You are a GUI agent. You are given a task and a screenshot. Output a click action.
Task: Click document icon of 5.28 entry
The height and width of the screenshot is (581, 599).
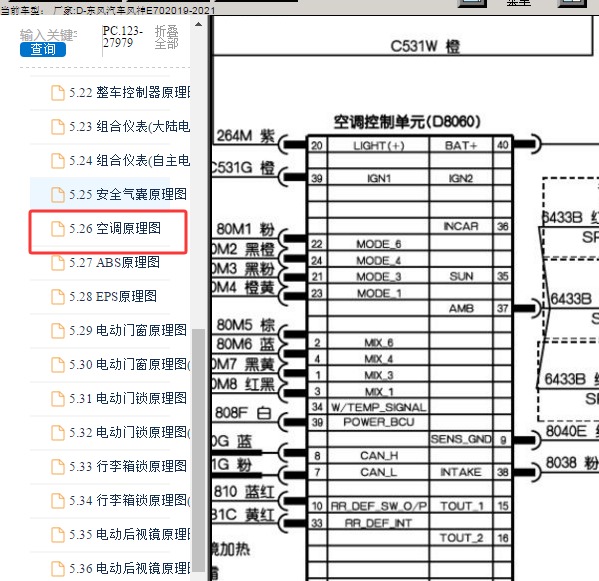click(58, 297)
